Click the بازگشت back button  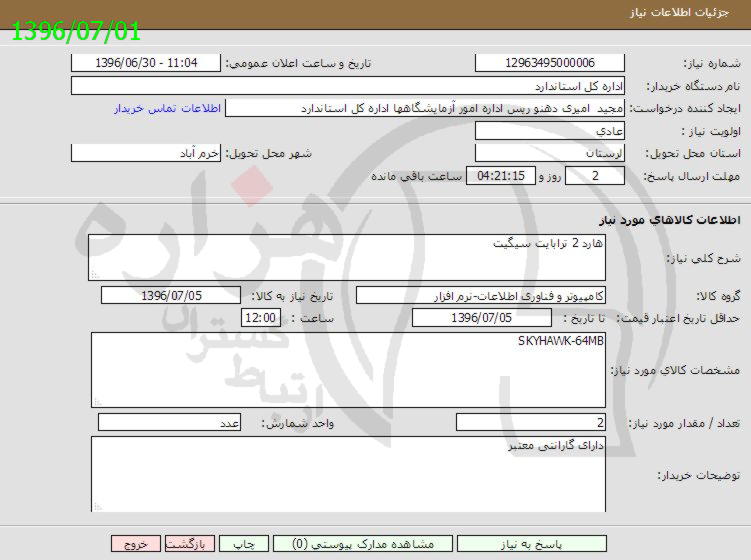tap(190, 544)
